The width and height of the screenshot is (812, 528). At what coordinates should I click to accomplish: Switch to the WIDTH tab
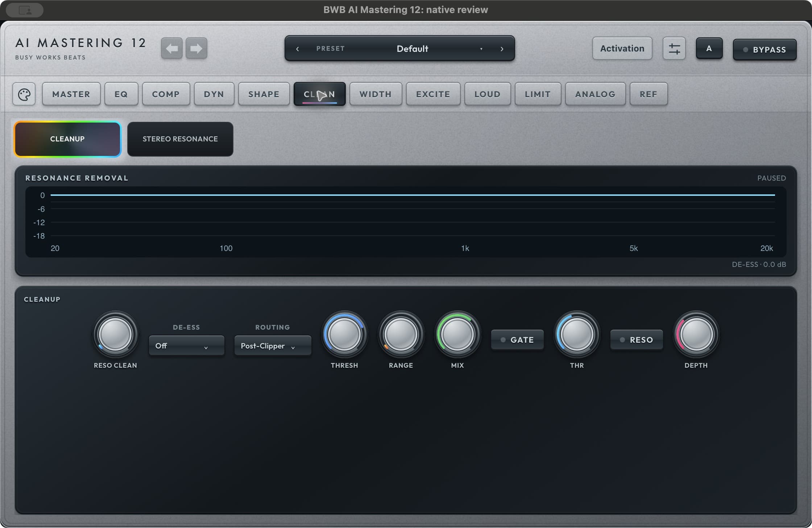coord(376,94)
